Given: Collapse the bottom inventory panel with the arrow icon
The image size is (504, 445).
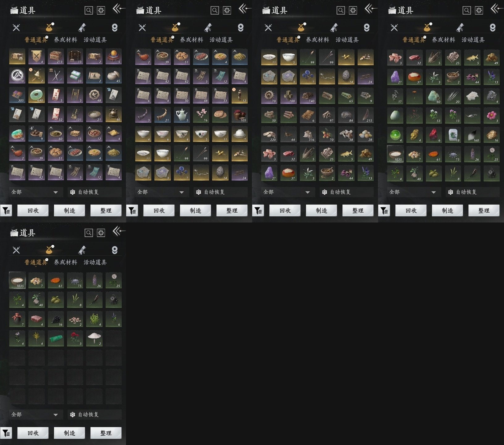Looking at the screenshot, I should point(119,231).
